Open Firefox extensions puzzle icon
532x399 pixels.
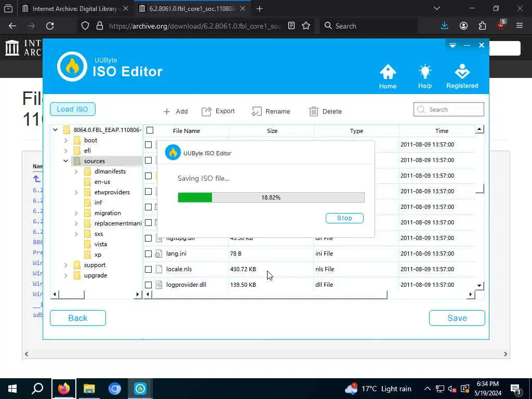(482, 26)
